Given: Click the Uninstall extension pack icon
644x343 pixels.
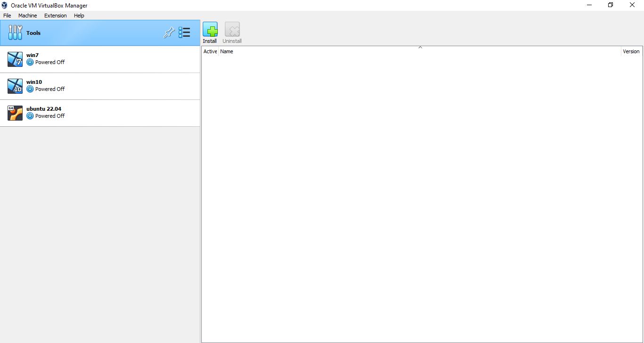Looking at the screenshot, I should click(232, 30).
